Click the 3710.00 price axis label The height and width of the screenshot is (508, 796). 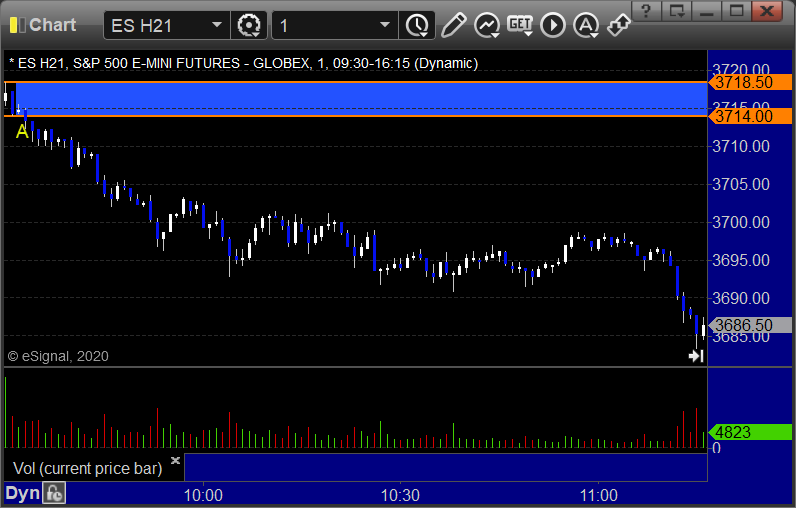coord(741,147)
